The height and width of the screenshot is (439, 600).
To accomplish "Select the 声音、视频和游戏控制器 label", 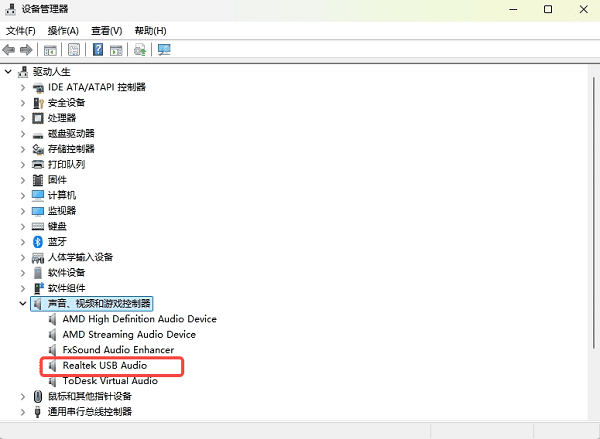I will point(99,304).
